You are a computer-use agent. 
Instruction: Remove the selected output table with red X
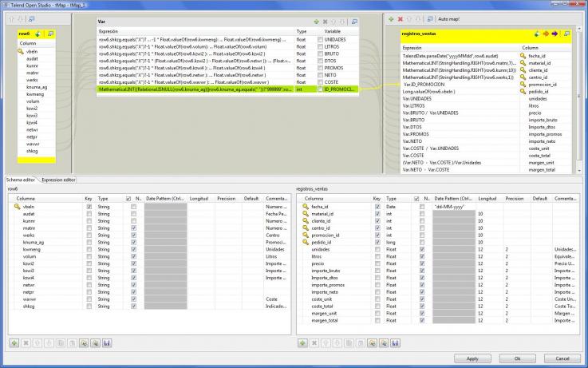401,18
